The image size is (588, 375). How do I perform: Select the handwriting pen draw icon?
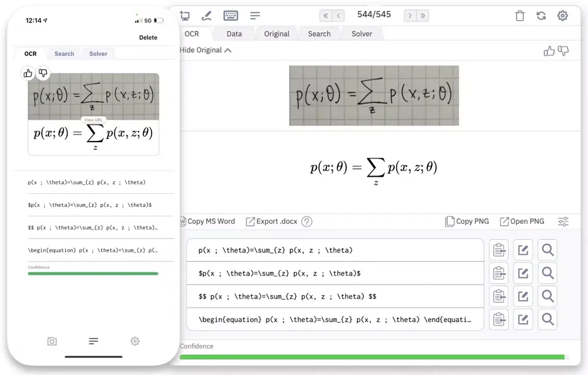pos(207,15)
